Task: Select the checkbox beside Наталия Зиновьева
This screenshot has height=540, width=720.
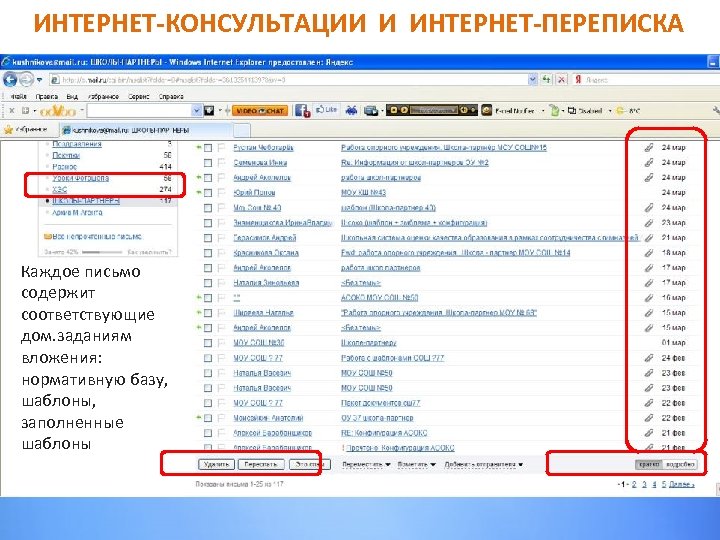Action: pos(208,283)
